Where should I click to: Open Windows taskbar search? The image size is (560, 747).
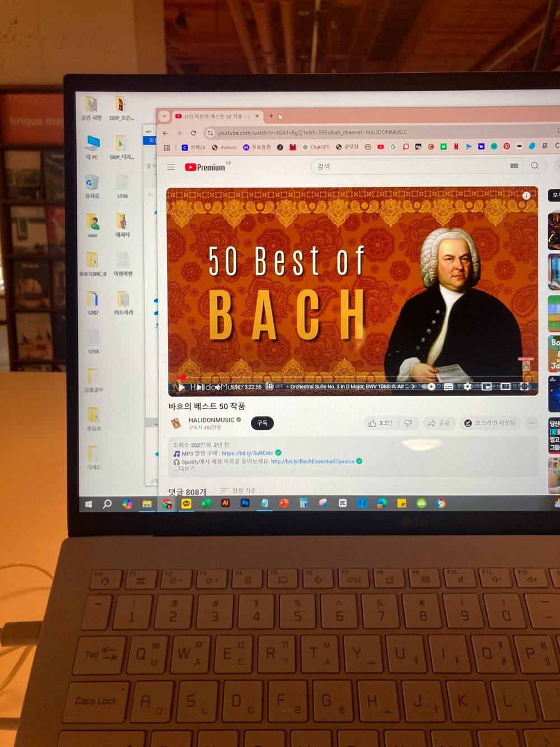click(x=107, y=504)
